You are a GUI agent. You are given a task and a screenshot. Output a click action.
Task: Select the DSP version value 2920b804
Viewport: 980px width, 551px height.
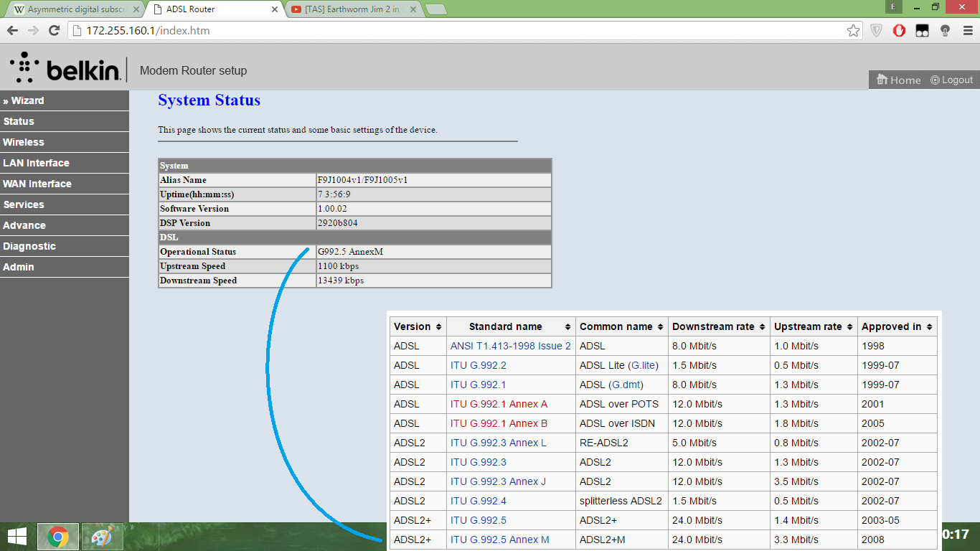pyautogui.click(x=338, y=223)
